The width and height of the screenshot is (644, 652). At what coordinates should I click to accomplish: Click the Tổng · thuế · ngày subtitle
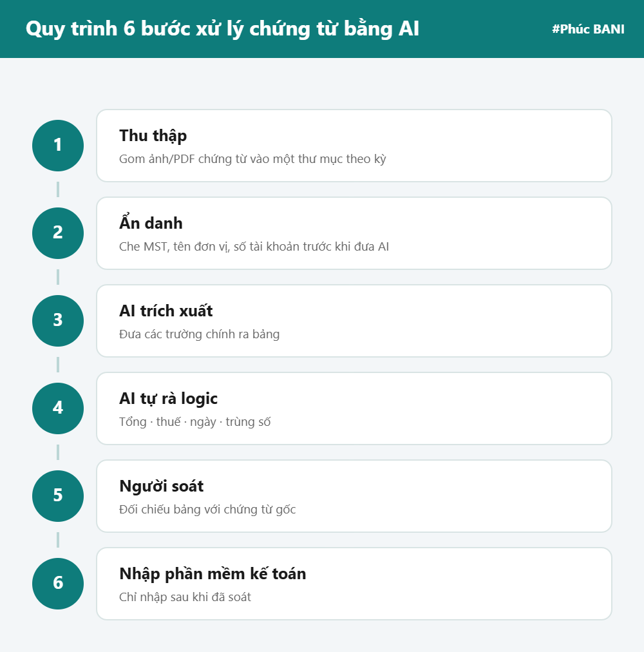[x=195, y=422]
